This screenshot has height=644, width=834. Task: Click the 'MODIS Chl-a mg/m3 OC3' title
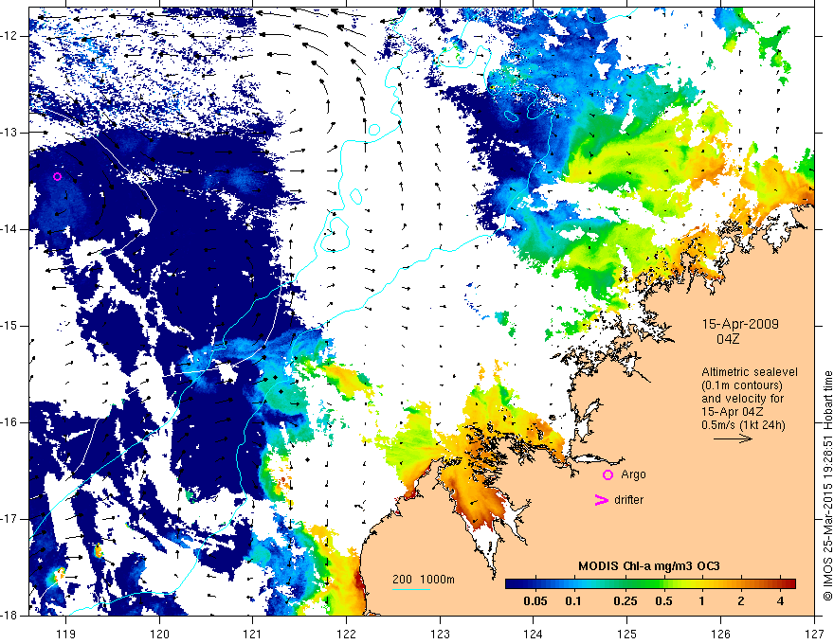(x=649, y=566)
